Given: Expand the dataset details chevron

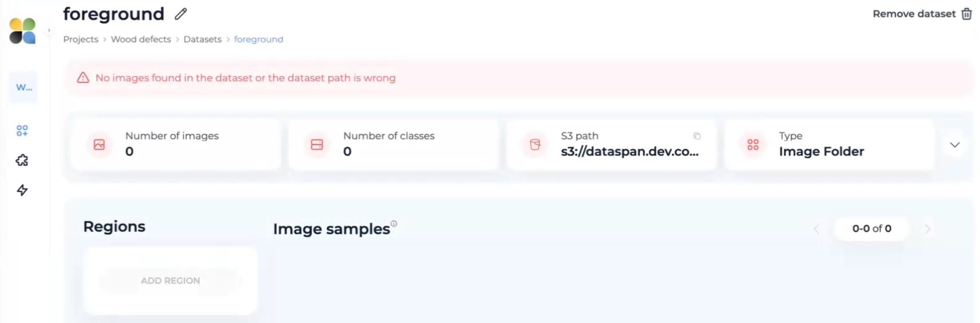Looking at the screenshot, I should (x=955, y=145).
